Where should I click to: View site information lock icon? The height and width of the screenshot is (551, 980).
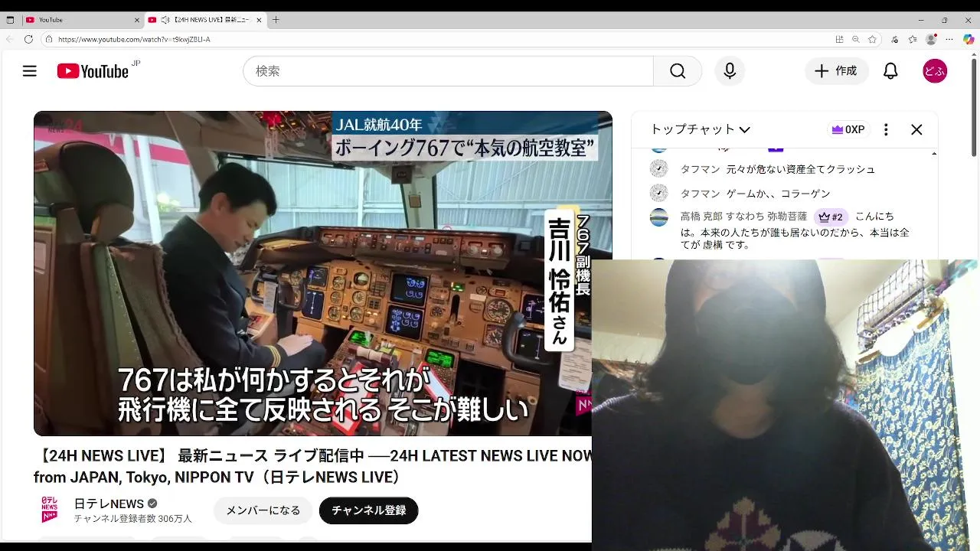[x=49, y=39]
